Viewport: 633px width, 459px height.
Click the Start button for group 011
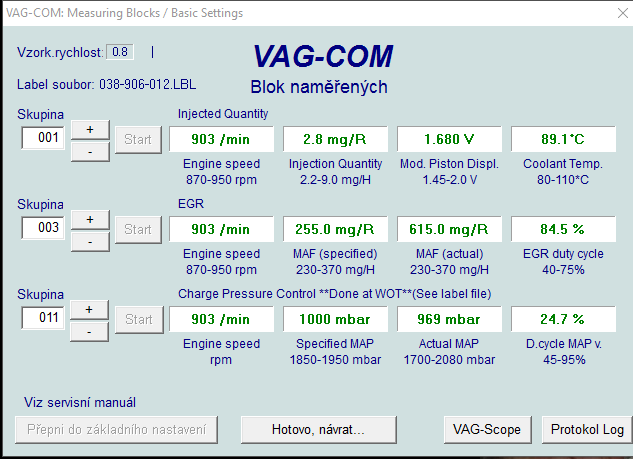click(x=139, y=320)
